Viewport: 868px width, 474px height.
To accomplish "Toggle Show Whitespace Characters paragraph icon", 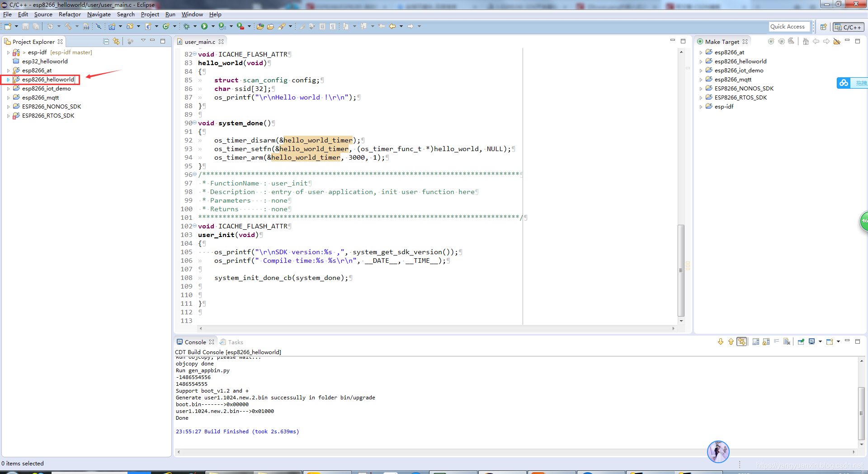I will click(x=333, y=26).
